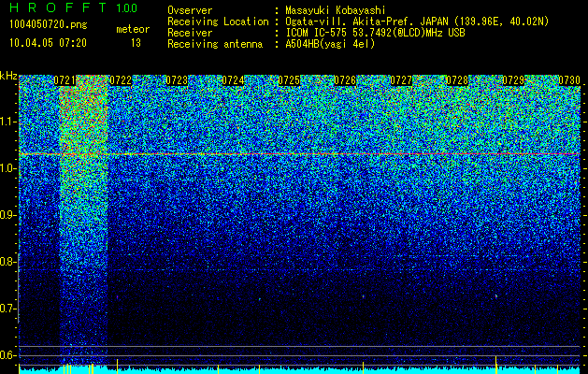Screen dimensions: 588x374
Task: Click the 0727 time marker
Action: [401, 80]
